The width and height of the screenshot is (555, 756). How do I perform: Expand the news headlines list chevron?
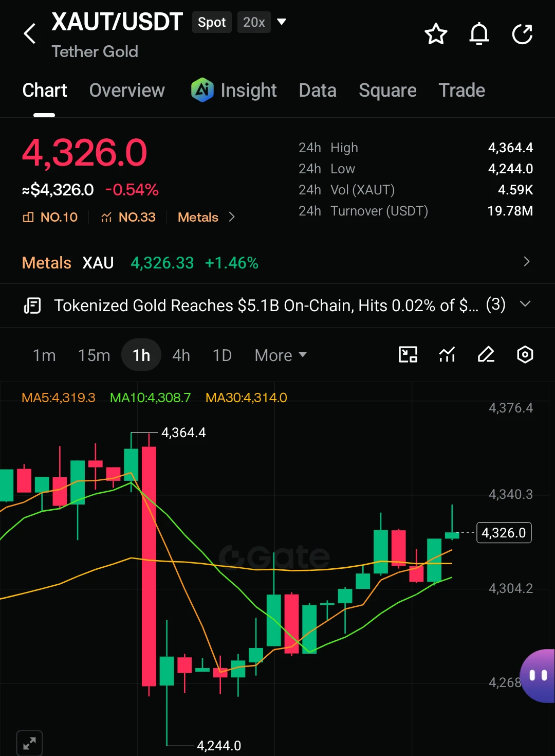coord(525,304)
